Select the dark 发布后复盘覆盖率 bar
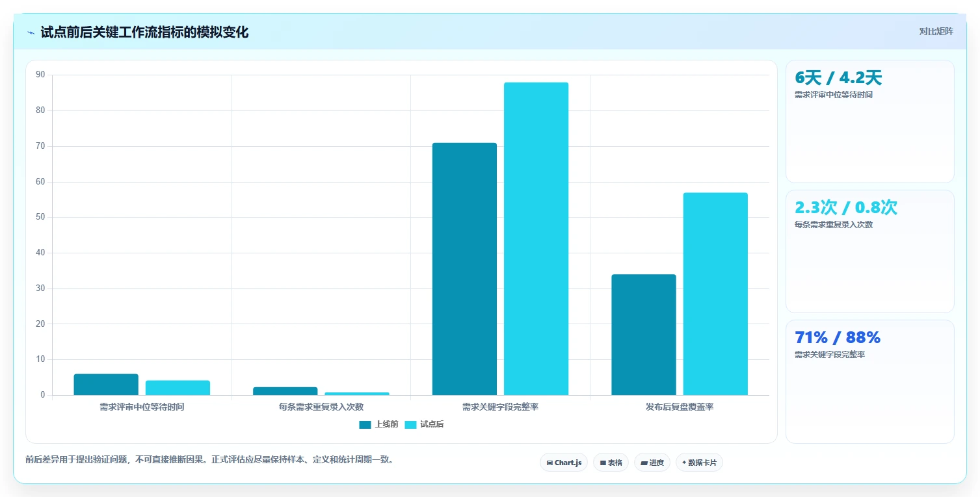This screenshot has width=980, height=497. (644, 335)
